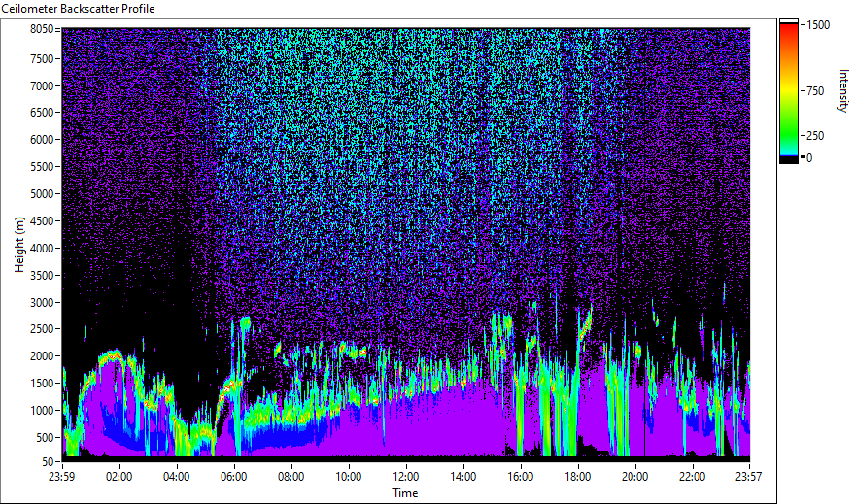The height and width of the screenshot is (504, 853).
Task: Click the 16:00 time tick label
Action: (x=521, y=477)
